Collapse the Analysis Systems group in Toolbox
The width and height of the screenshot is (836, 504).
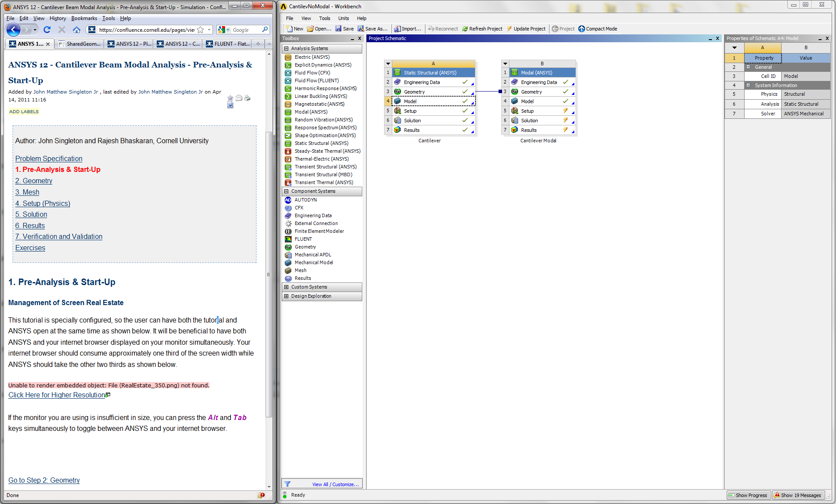pyautogui.click(x=286, y=48)
